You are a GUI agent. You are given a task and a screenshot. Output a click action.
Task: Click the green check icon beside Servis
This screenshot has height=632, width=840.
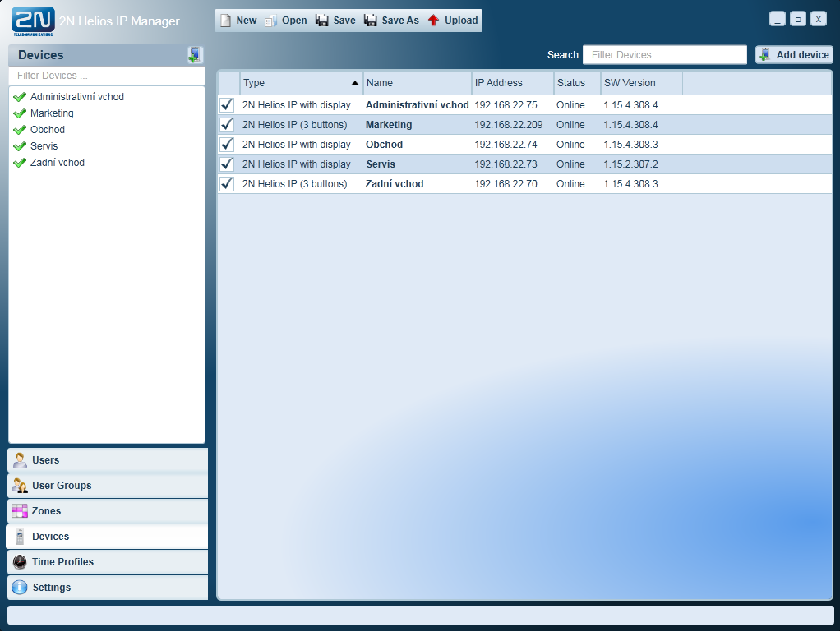click(20, 146)
